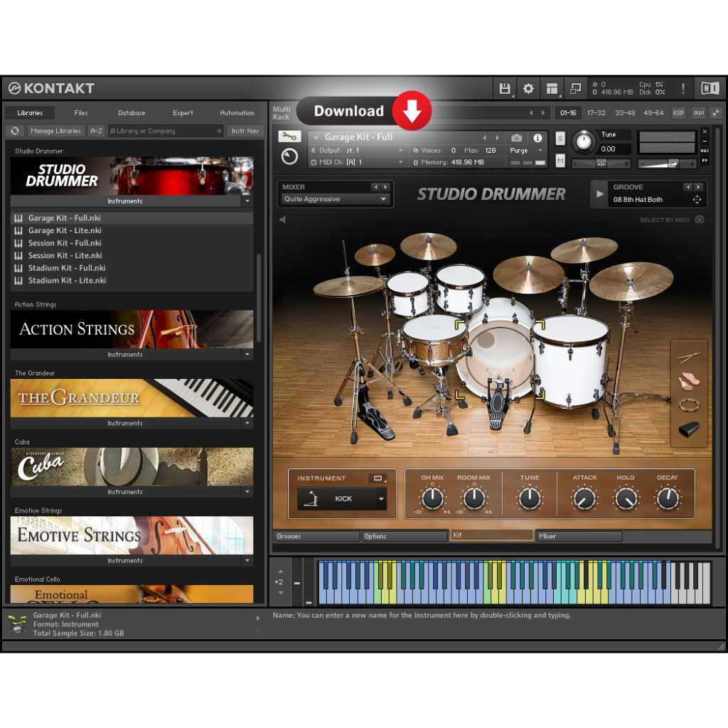Switch to the Automation tab
This screenshot has height=728, width=728.
tap(237, 113)
